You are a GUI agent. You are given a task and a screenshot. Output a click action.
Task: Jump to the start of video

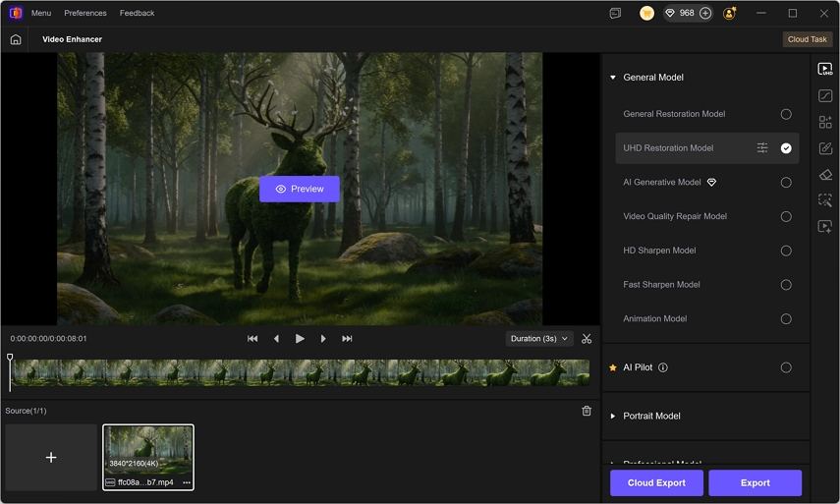tap(252, 339)
